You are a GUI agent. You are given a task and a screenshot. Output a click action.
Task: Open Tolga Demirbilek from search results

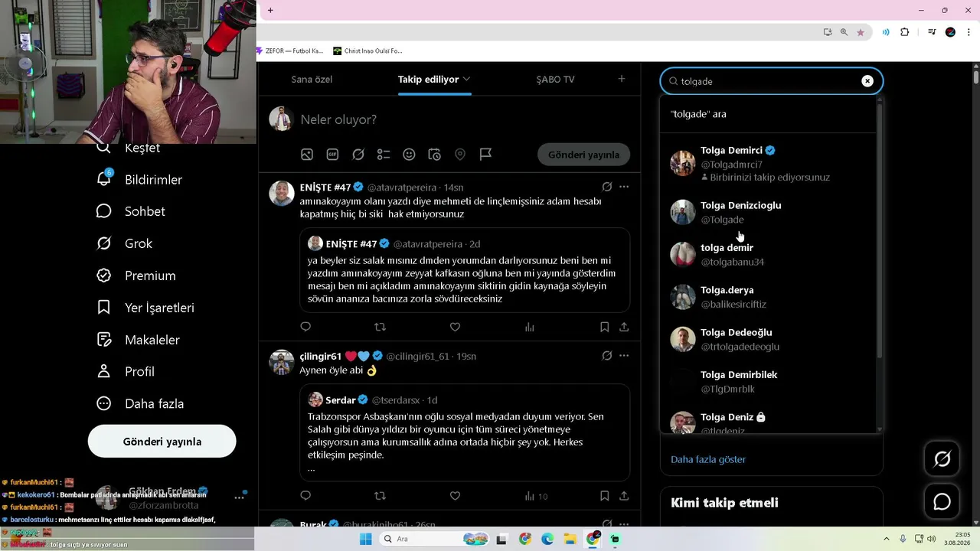(x=769, y=382)
